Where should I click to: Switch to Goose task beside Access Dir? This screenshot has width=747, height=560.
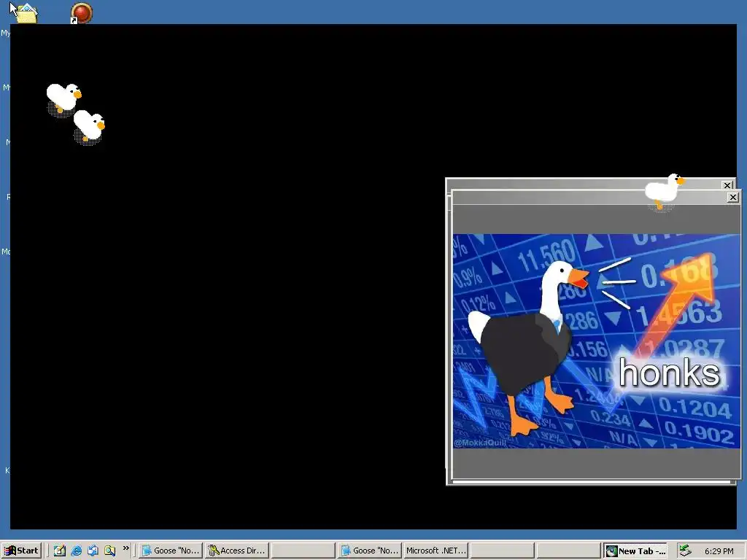171,551
